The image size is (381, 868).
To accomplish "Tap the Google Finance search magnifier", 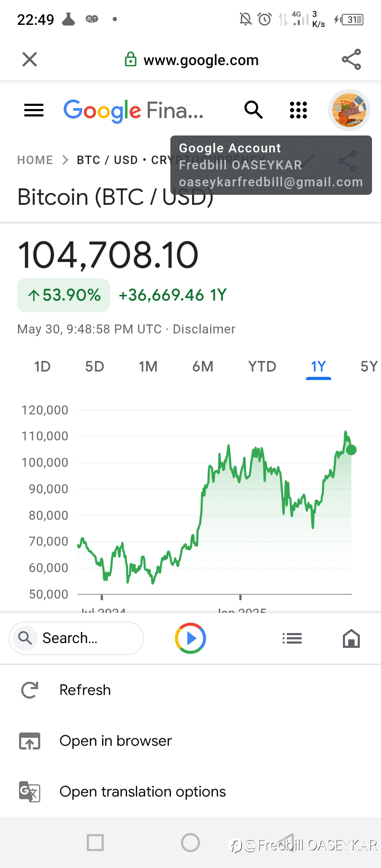I will (253, 110).
